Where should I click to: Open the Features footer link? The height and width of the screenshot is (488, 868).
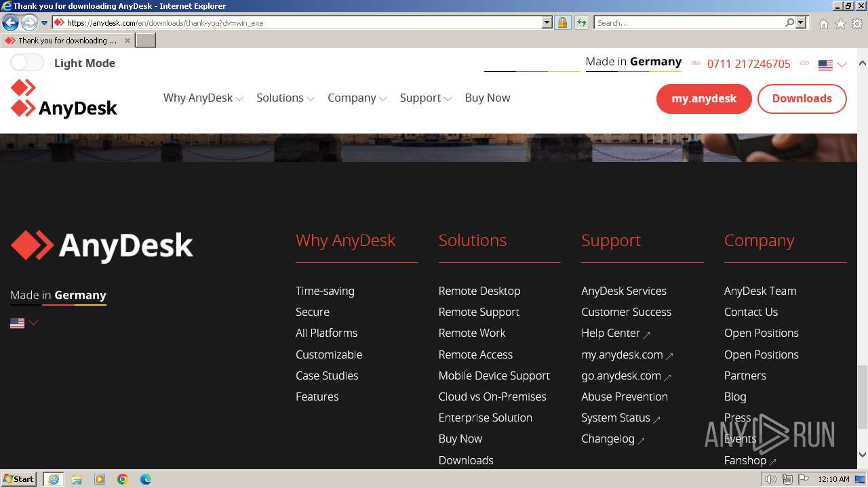[317, 397]
